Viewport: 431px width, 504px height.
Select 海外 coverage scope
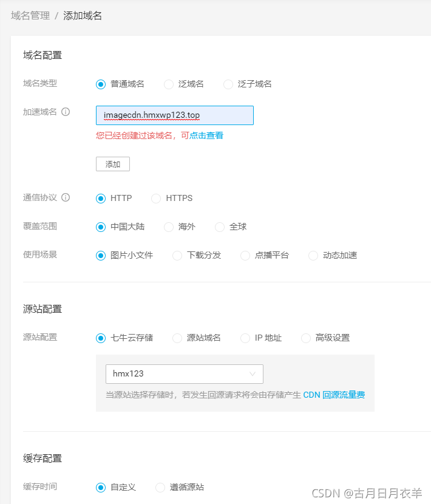tap(168, 226)
